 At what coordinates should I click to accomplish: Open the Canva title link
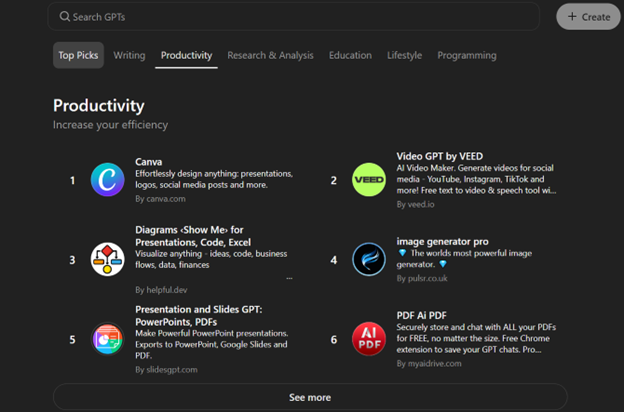point(148,162)
